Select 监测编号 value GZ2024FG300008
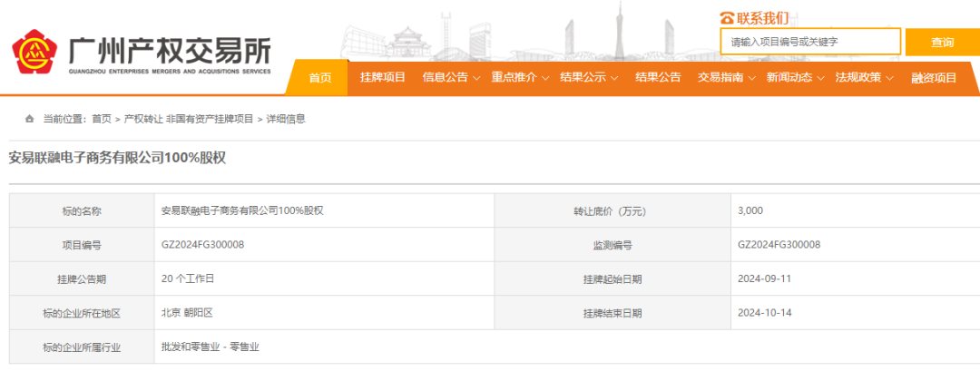 (x=779, y=245)
